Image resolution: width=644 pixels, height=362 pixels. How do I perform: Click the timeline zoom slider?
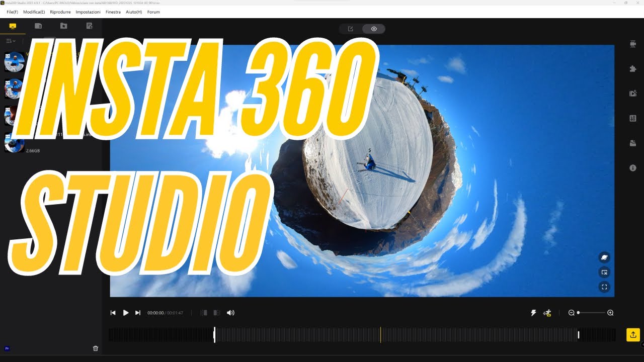pos(591,313)
